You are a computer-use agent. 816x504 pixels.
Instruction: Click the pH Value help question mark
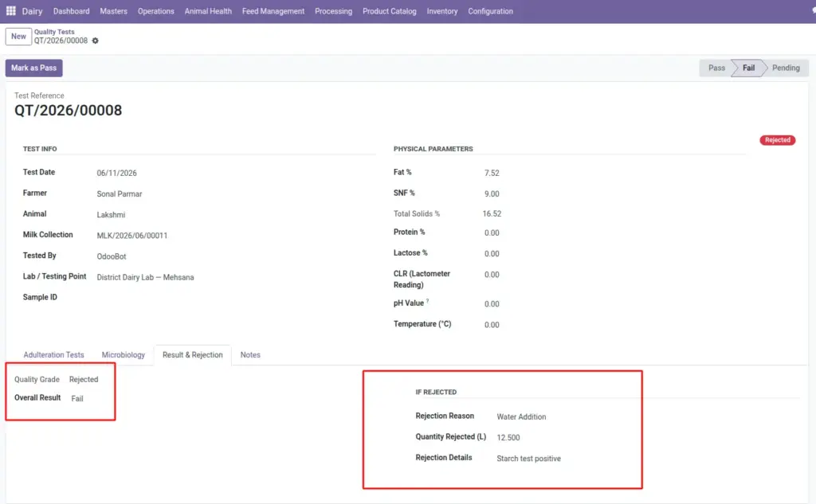click(428, 301)
